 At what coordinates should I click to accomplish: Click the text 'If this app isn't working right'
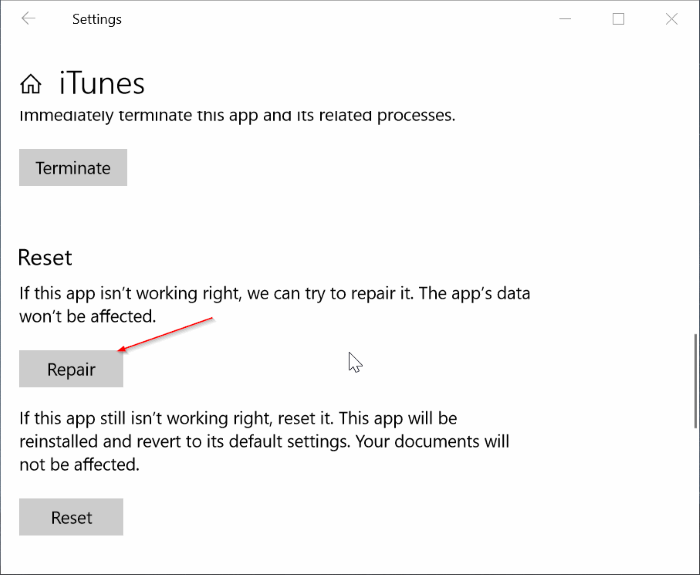click(x=130, y=294)
